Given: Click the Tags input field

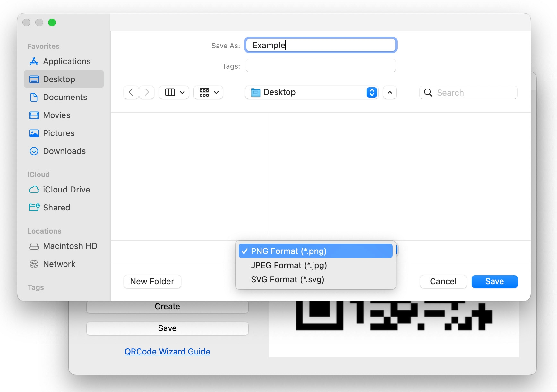Looking at the screenshot, I should pos(321,66).
